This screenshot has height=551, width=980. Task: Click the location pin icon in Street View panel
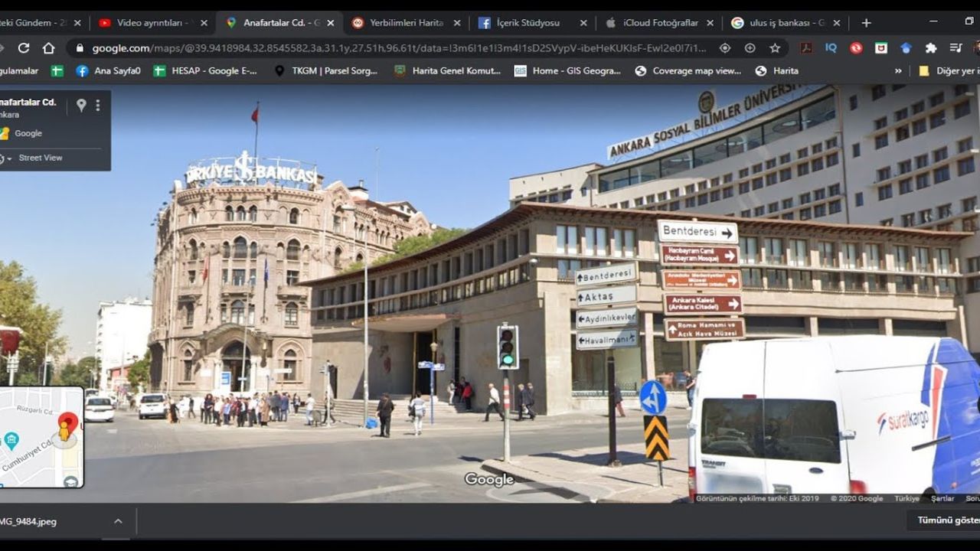pos(81,106)
